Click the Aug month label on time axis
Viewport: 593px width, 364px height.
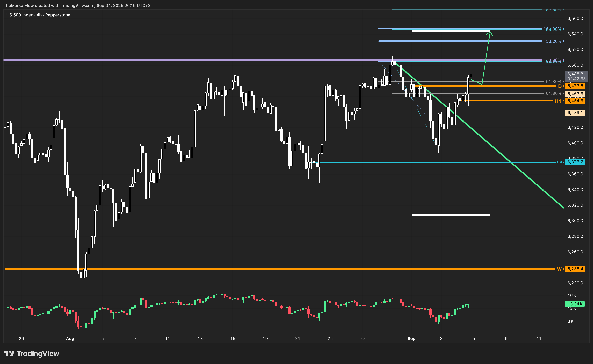70,339
